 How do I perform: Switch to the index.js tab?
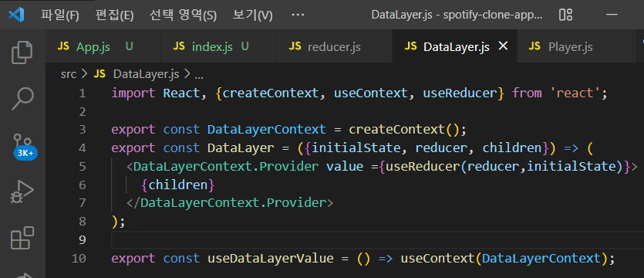[218, 46]
